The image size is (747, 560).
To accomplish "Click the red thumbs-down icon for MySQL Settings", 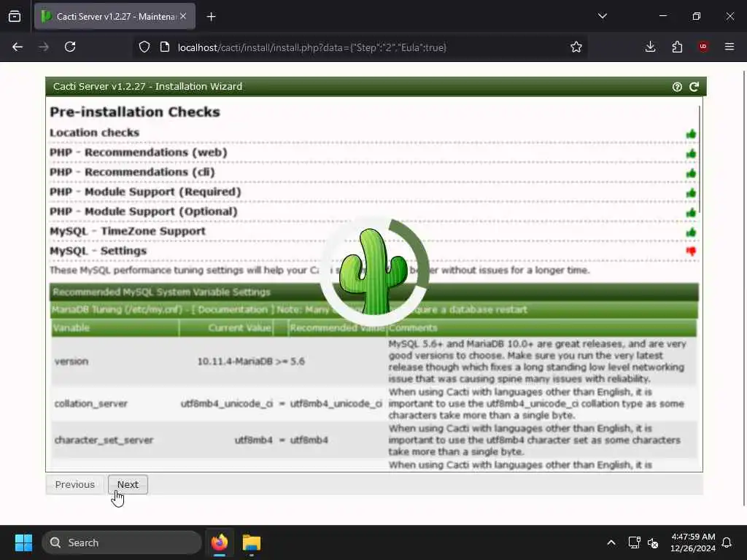I will 691,251.
